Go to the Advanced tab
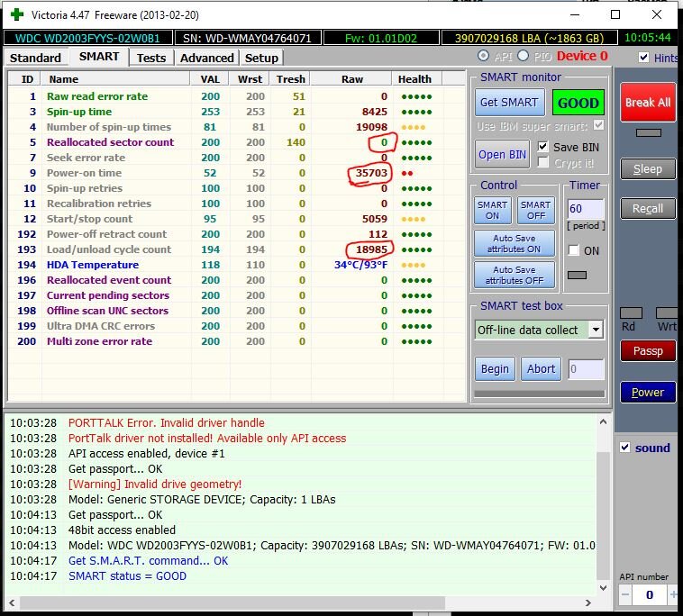The height and width of the screenshot is (616, 683). 207,58
